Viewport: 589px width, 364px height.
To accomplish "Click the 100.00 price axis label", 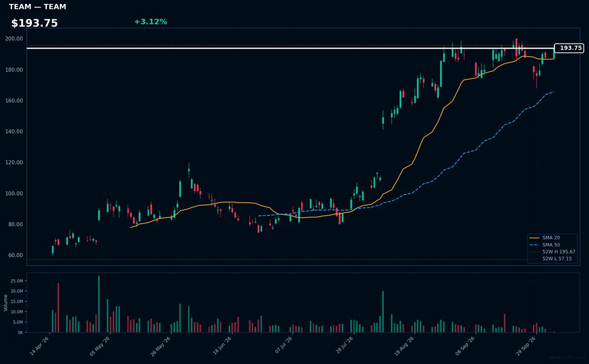I will point(14,193).
